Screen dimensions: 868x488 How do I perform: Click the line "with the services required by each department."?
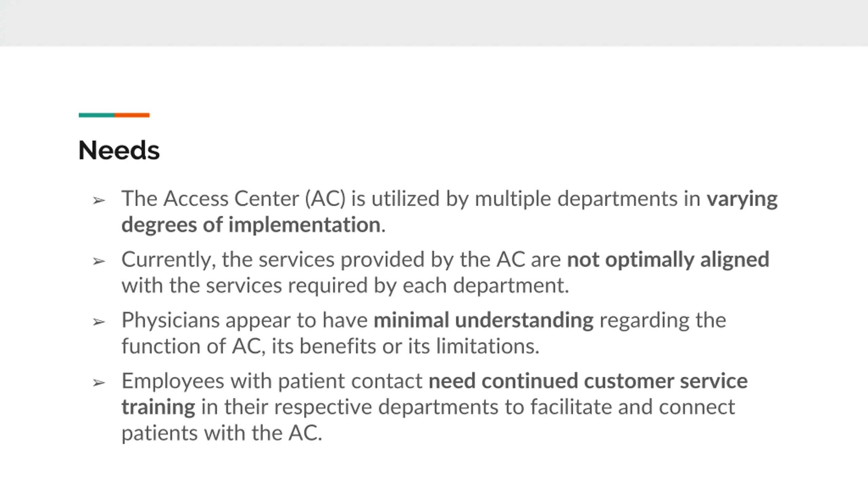345,286
